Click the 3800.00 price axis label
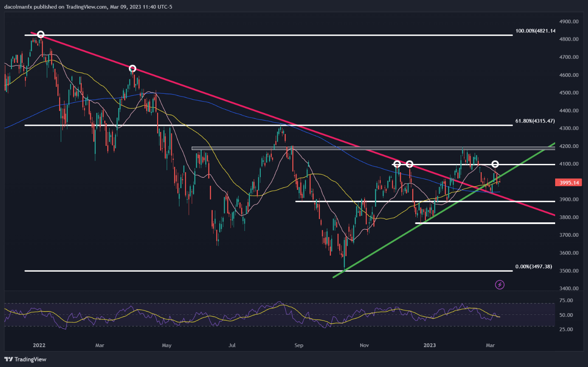This screenshot has width=588, height=367. click(x=569, y=217)
